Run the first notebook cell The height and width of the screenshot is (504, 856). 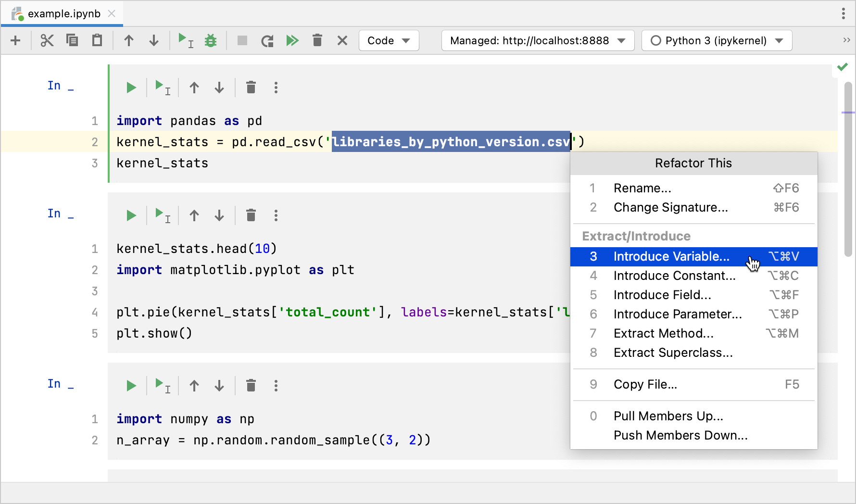click(131, 87)
